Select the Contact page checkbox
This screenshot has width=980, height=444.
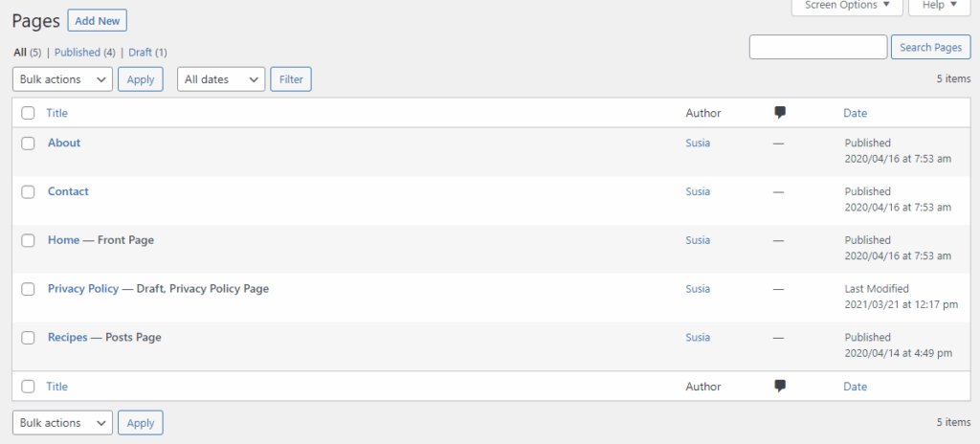(29, 191)
